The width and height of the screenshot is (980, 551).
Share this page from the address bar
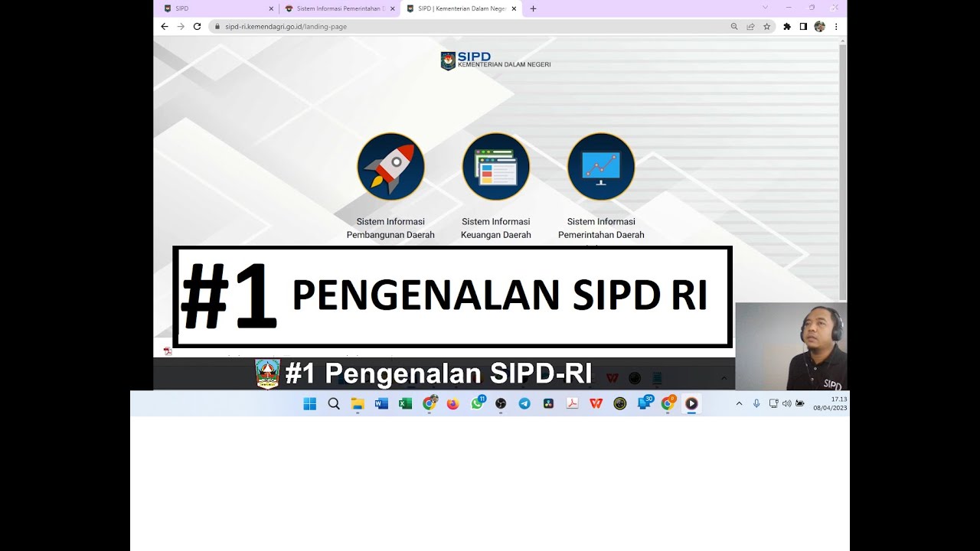point(750,26)
